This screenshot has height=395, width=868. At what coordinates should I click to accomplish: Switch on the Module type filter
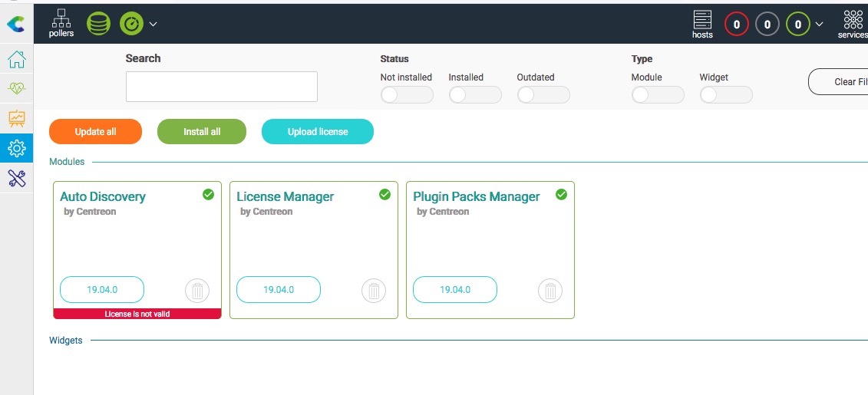coord(658,94)
